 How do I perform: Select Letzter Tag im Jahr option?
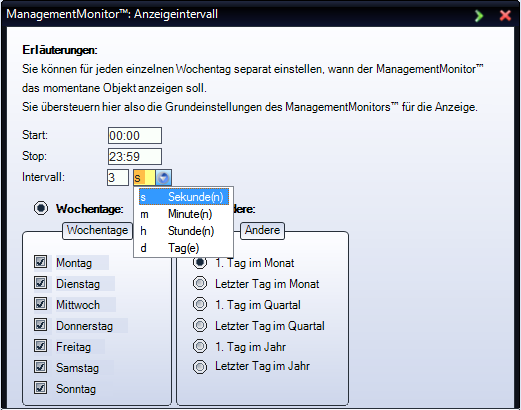click(200, 367)
